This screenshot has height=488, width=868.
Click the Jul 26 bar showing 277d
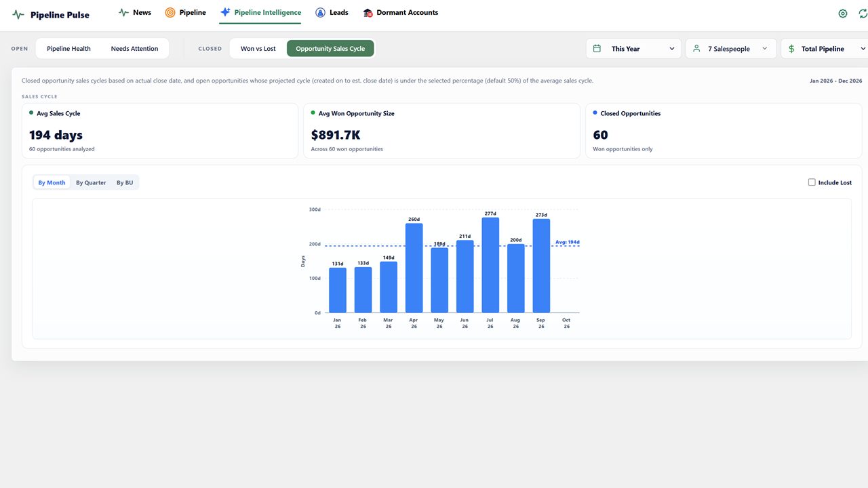(490, 265)
